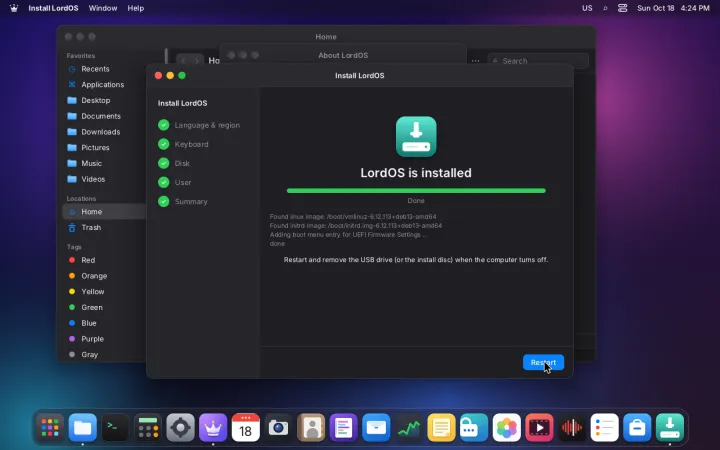Open the green chart monitor app in dock
The height and width of the screenshot is (450, 720).
(409, 428)
